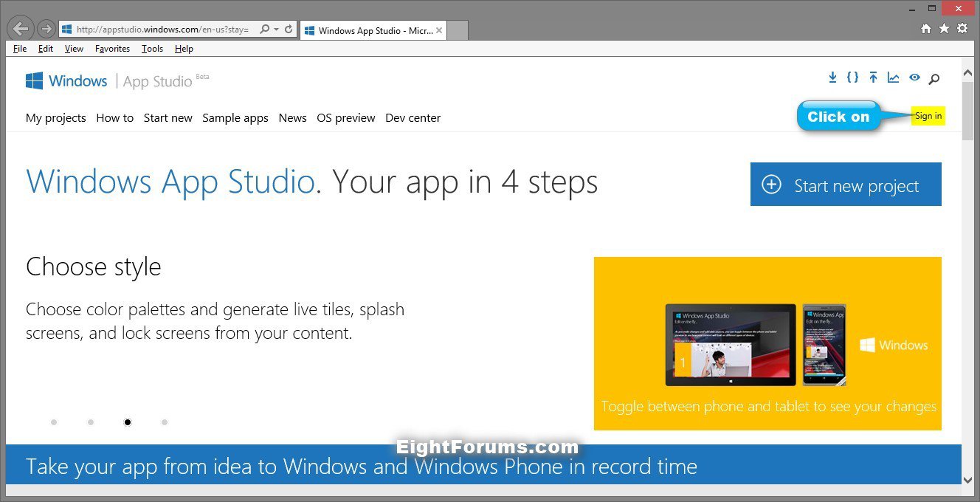980x502 pixels.
Task: Close the Windows App Studio browser tab
Action: 439,30
